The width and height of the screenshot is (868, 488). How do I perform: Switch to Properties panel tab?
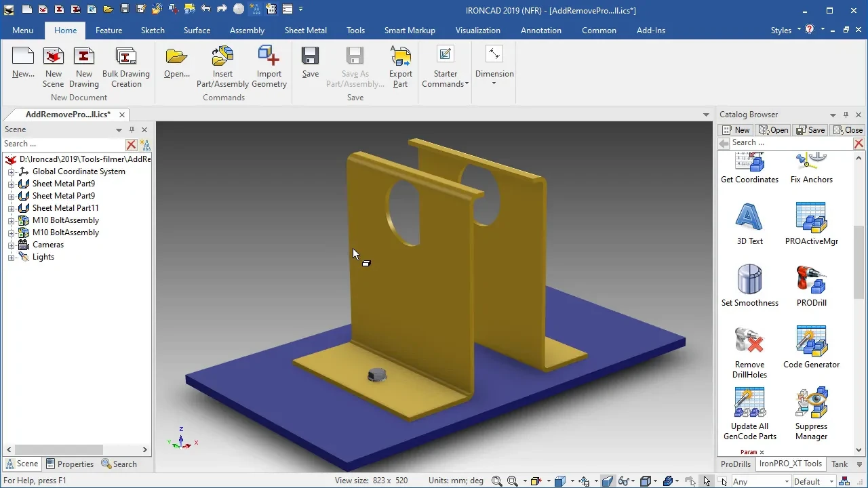69,464
